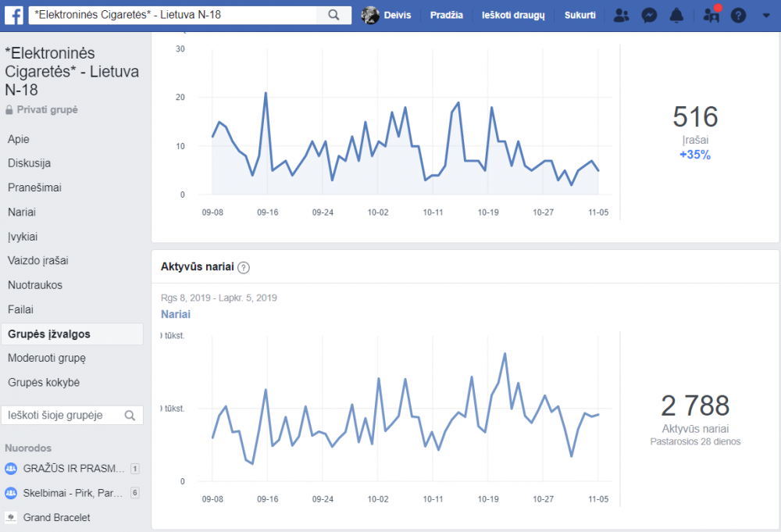Open the Sukurti menu
Image resolution: width=781 pixels, height=532 pixels.
click(580, 16)
